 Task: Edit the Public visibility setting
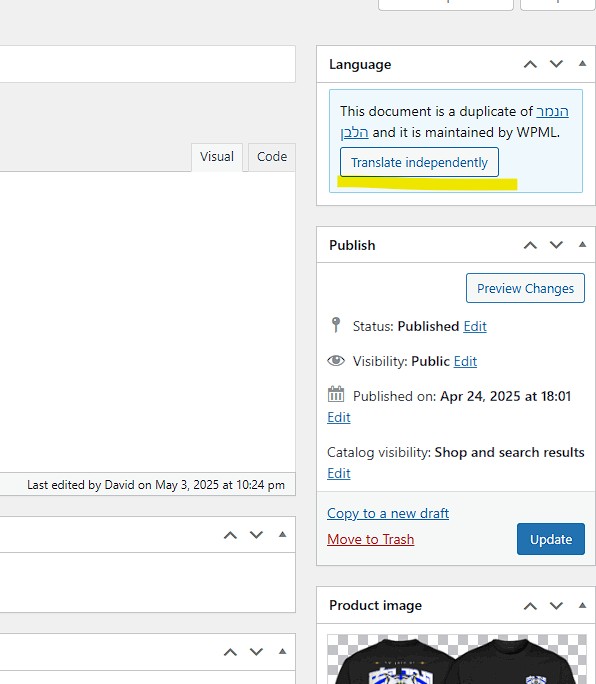click(x=465, y=361)
